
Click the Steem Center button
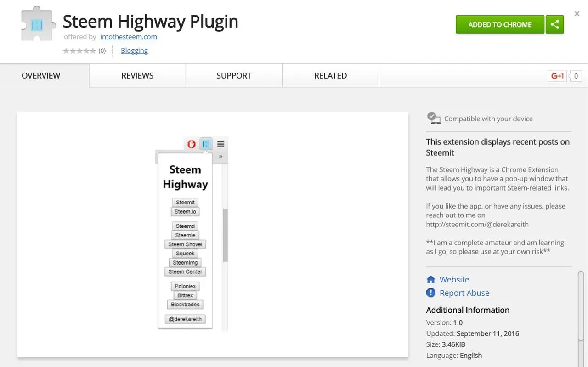185,272
